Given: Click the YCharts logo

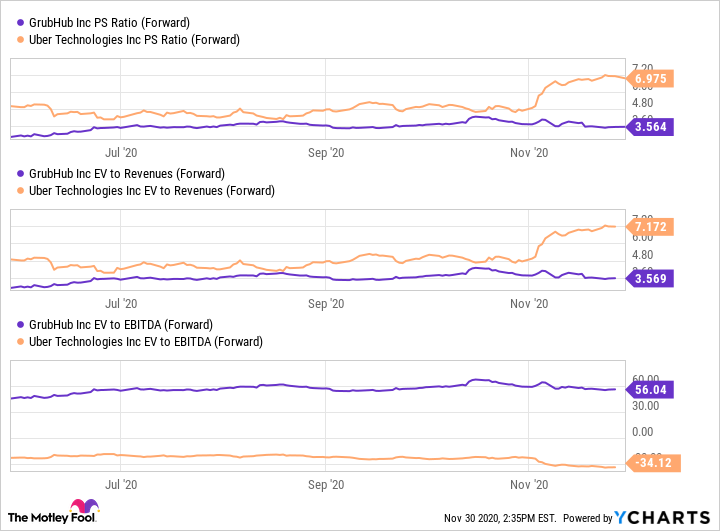Looking at the screenshot, I should click(664, 517).
